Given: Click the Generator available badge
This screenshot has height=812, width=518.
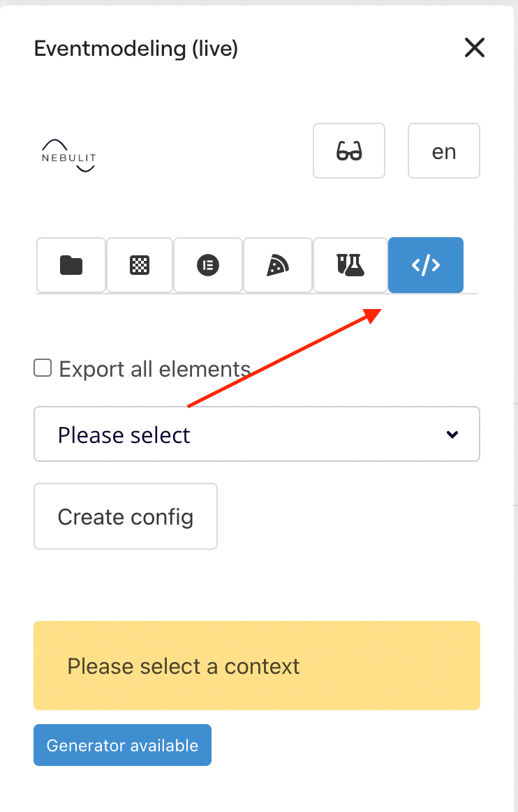Looking at the screenshot, I should 122,745.
